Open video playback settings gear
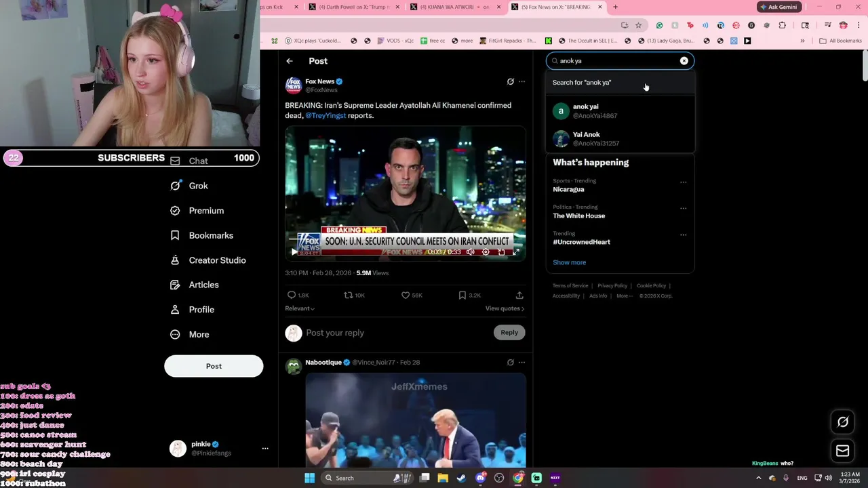 486,251
